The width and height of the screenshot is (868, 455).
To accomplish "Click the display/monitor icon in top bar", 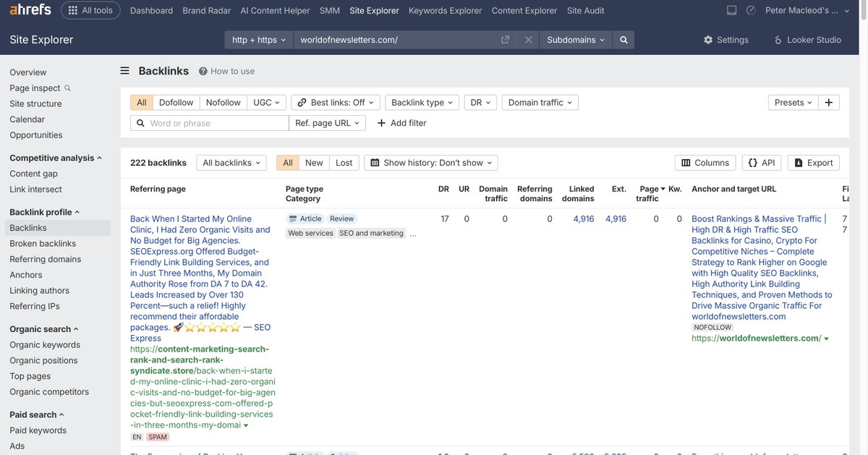I will 731,10.
